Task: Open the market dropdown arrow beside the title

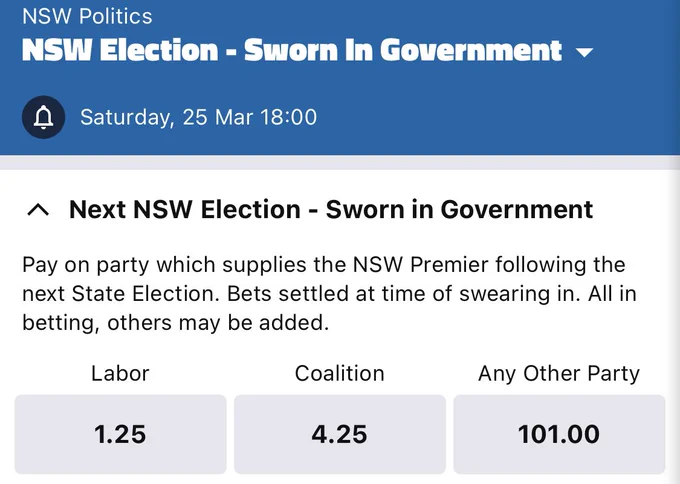Action: (584, 52)
